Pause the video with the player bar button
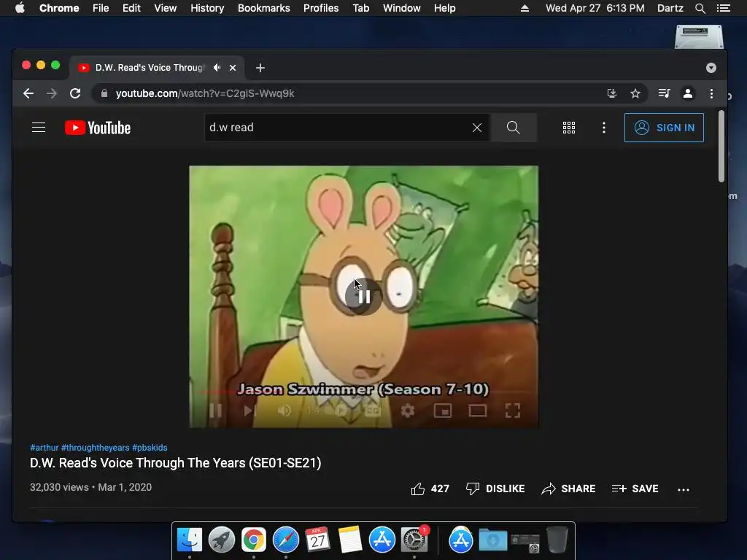 (215, 411)
